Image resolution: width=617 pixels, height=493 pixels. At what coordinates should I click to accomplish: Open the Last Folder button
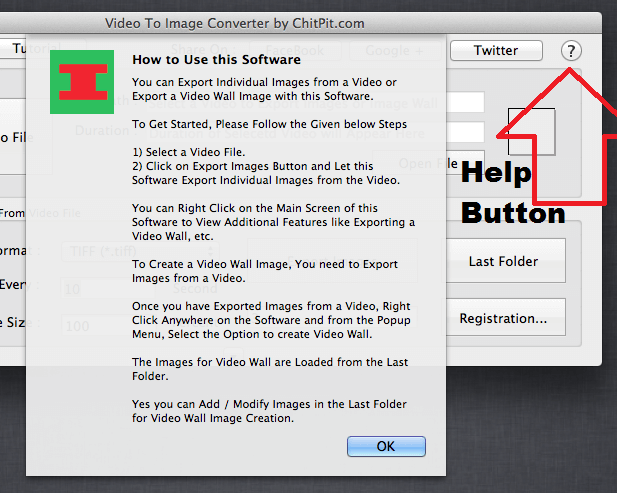pos(505,261)
